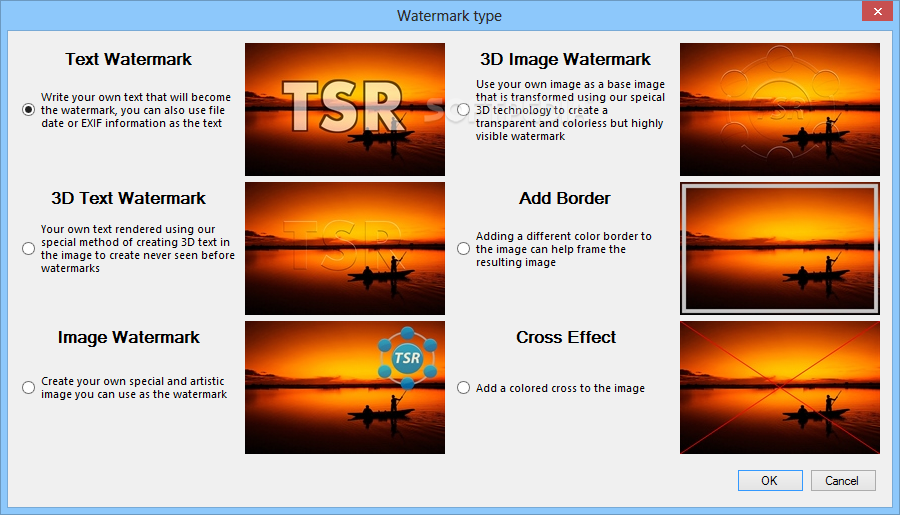
Task: Click the "Use your own image as a base" description
Action: point(570,110)
